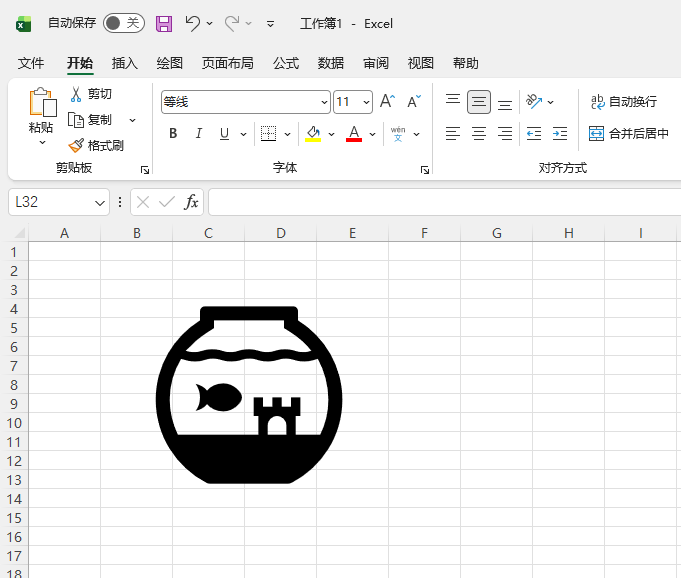Open the 审阅 (Review) tab

coord(376,63)
